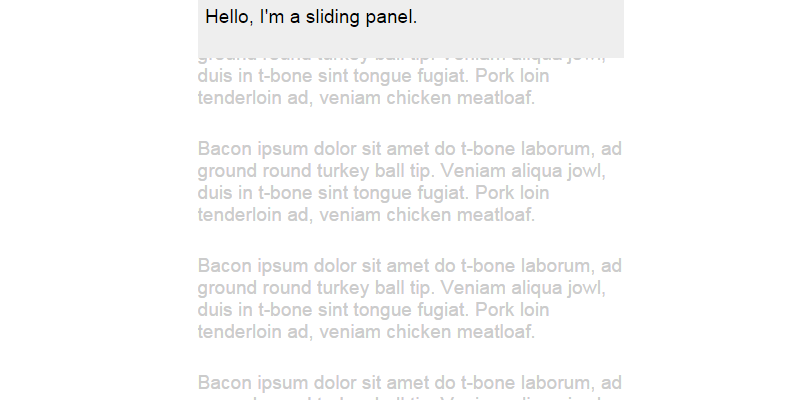Click empty gray area below the panel text
The image size is (800, 400).
point(410,43)
